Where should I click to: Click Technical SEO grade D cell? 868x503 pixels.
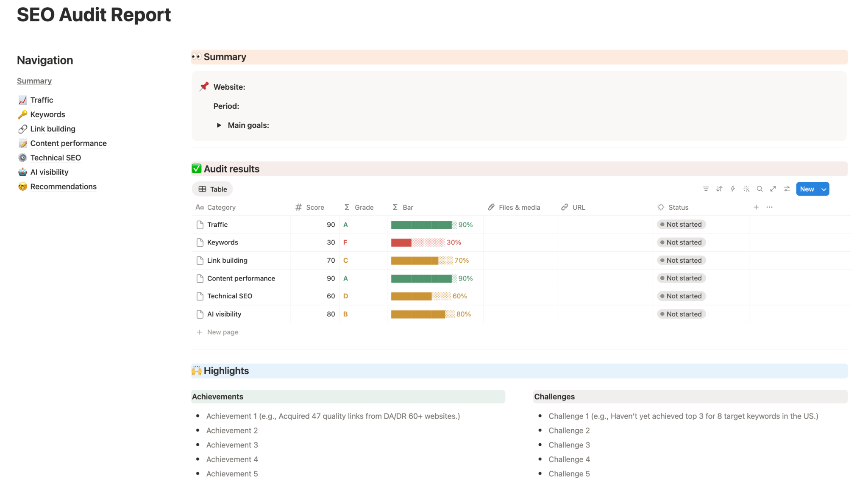pos(363,296)
